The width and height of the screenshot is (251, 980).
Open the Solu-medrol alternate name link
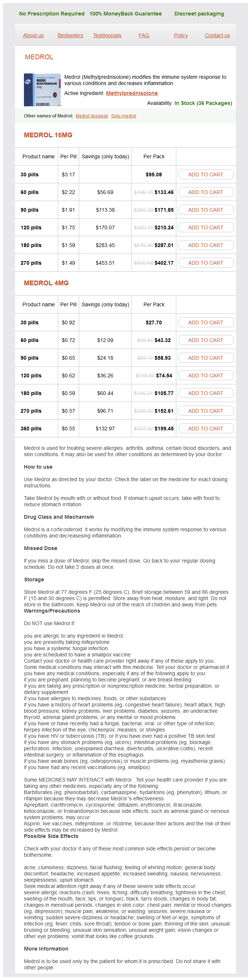(x=124, y=116)
